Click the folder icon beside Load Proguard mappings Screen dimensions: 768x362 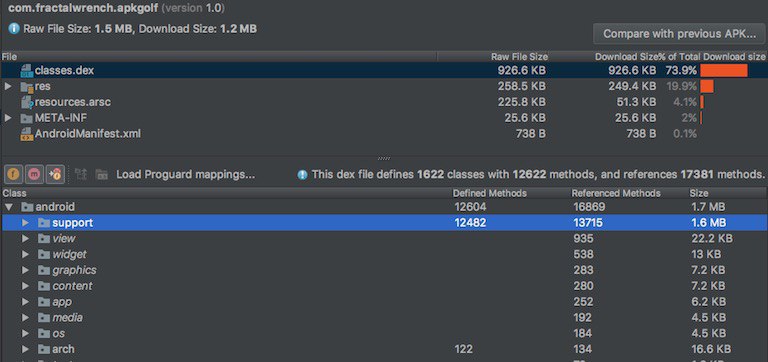[x=101, y=174]
